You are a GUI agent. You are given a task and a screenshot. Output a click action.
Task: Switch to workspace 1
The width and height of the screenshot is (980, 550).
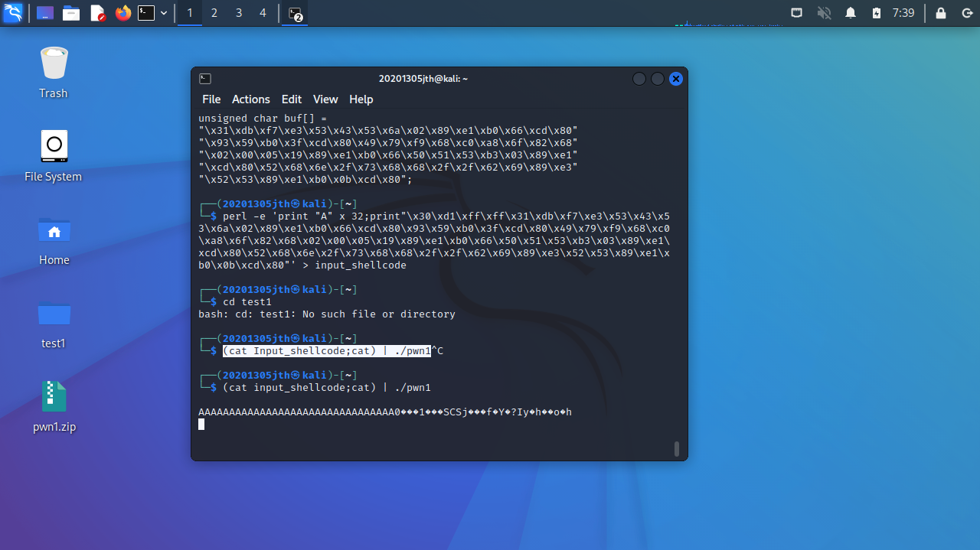point(189,13)
